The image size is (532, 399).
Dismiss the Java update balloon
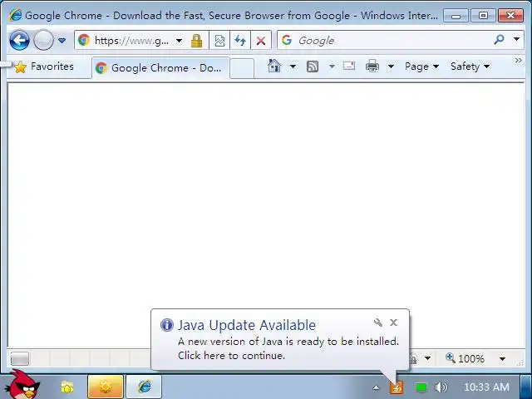pos(393,323)
